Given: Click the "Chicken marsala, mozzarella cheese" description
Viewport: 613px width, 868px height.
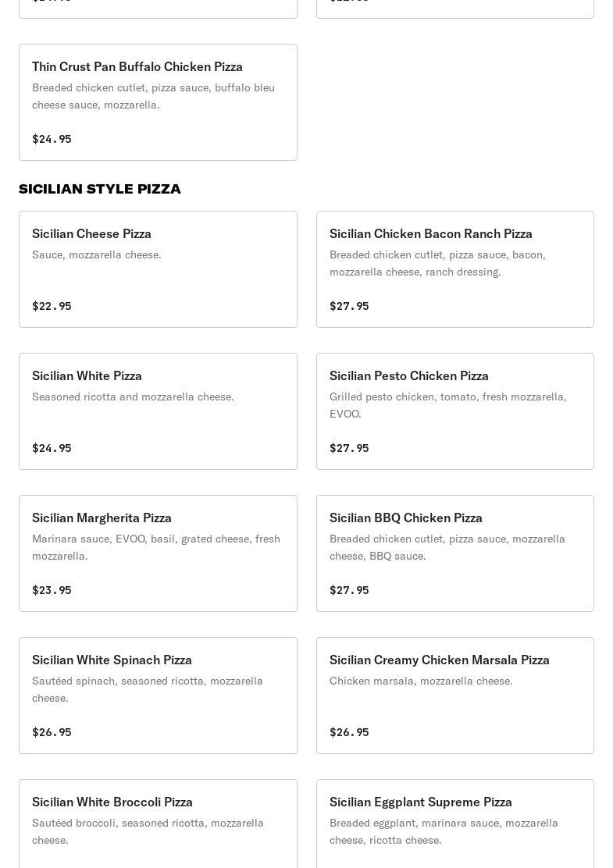Looking at the screenshot, I should click(x=421, y=681).
